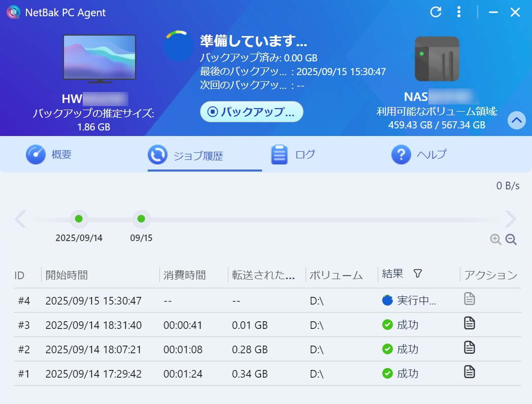Viewport: 532px width, 404px height.
Task: Click the ID column header
Action: click(19, 276)
